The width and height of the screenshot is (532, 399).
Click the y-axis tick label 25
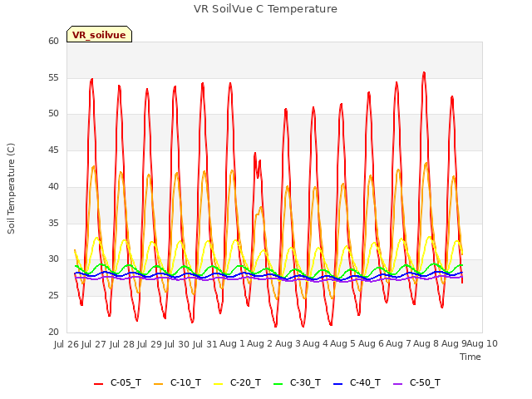[x=53, y=296]
